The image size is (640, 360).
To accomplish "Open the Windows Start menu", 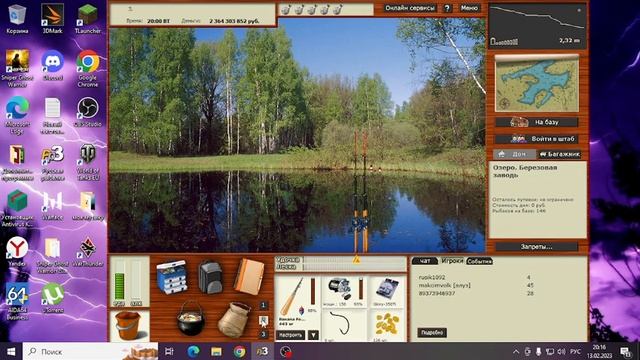I will pyautogui.click(x=11, y=351).
